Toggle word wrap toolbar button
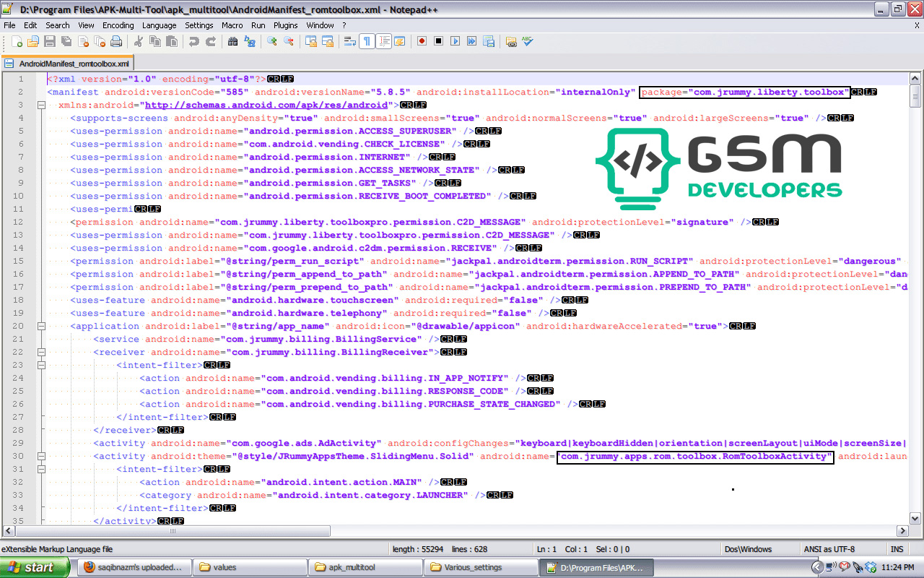The height and width of the screenshot is (578, 924). (350, 42)
